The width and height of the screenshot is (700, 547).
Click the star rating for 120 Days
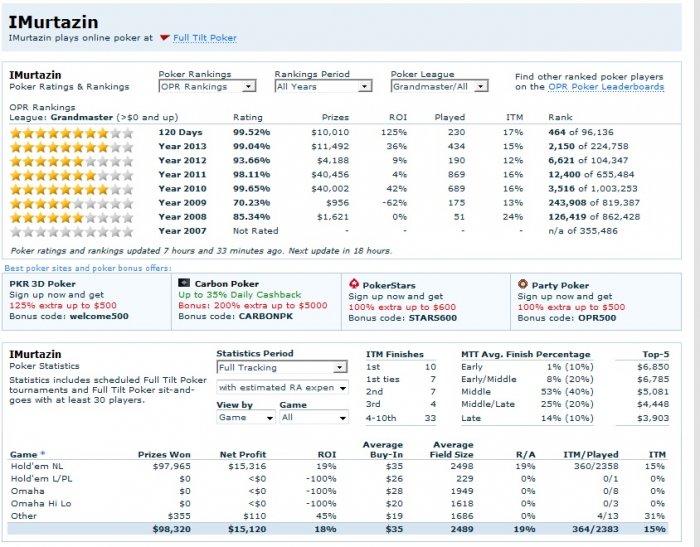point(71,133)
